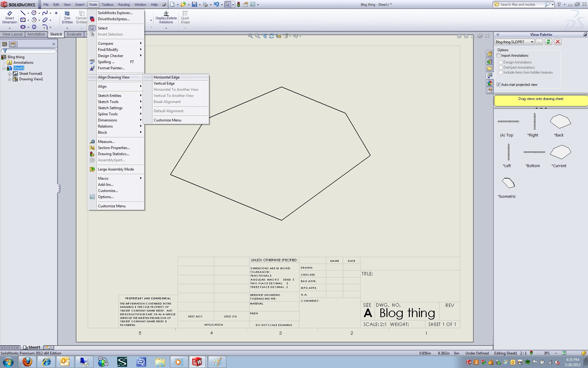The width and height of the screenshot is (588, 368).
Task: Click the Customize Menu button
Action: (x=167, y=120)
